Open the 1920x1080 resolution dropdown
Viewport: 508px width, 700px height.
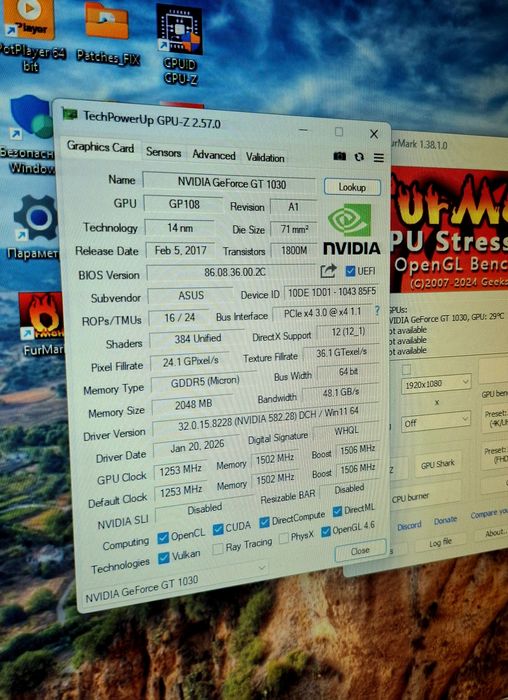(x=436, y=383)
